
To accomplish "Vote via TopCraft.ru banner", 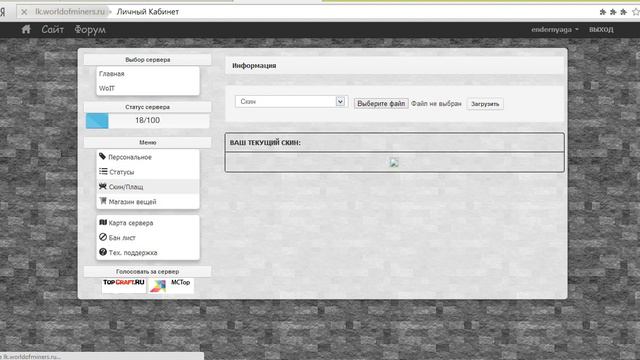I will (124, 285).
